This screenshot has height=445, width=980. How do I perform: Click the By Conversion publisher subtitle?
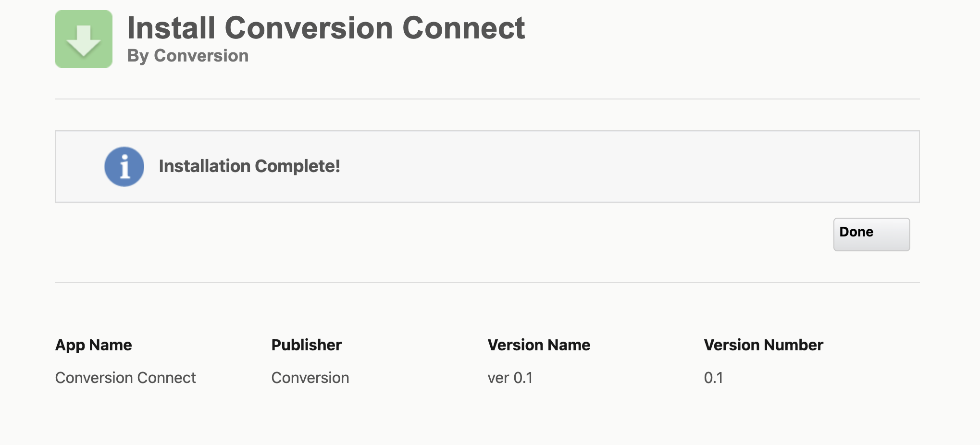pos(187,55)
